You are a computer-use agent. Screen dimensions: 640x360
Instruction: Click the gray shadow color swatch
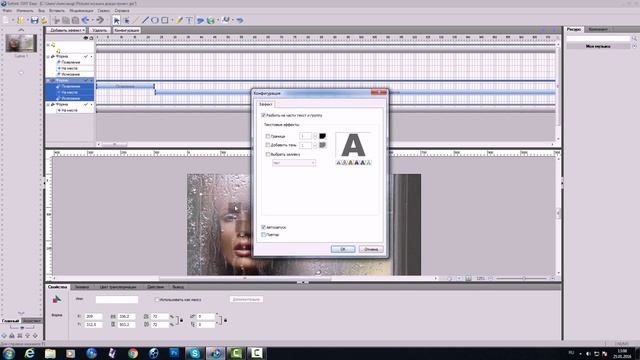pos(322,145)
